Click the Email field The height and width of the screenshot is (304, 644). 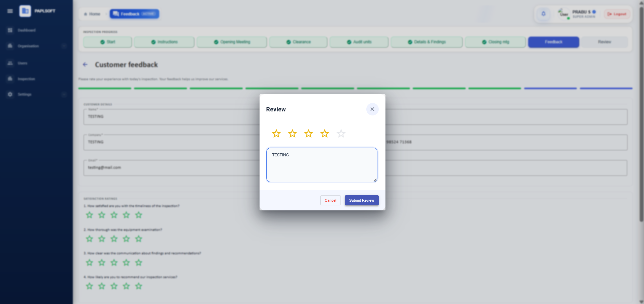[x=171, y=168]
